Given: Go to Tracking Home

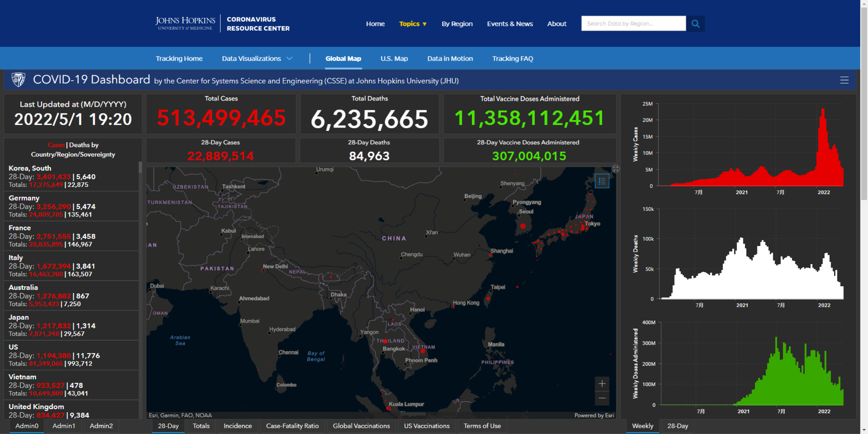Looking at the screenshot, I should 179,59.
